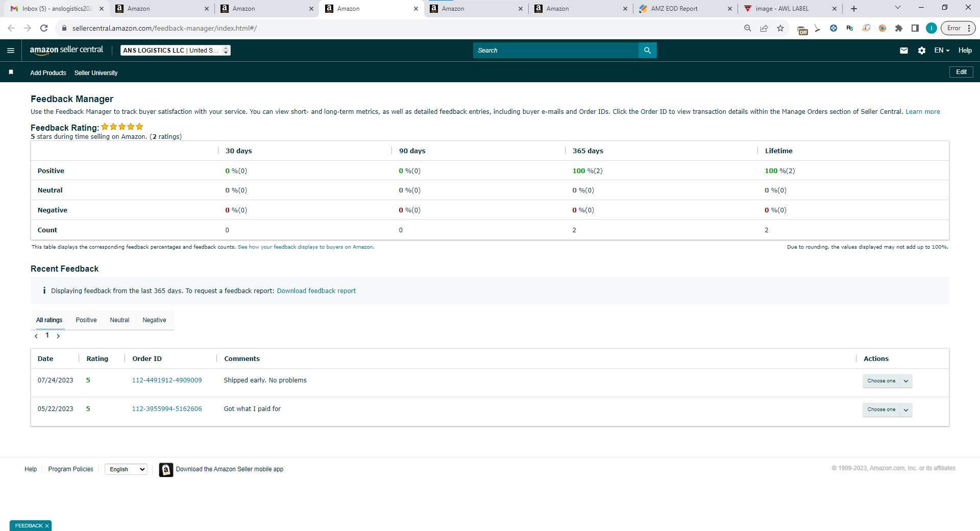Image resolution: width=980 pixels, height=531 pixels.
Task: Select the Negative feedback tab
Action: (154, 320)
